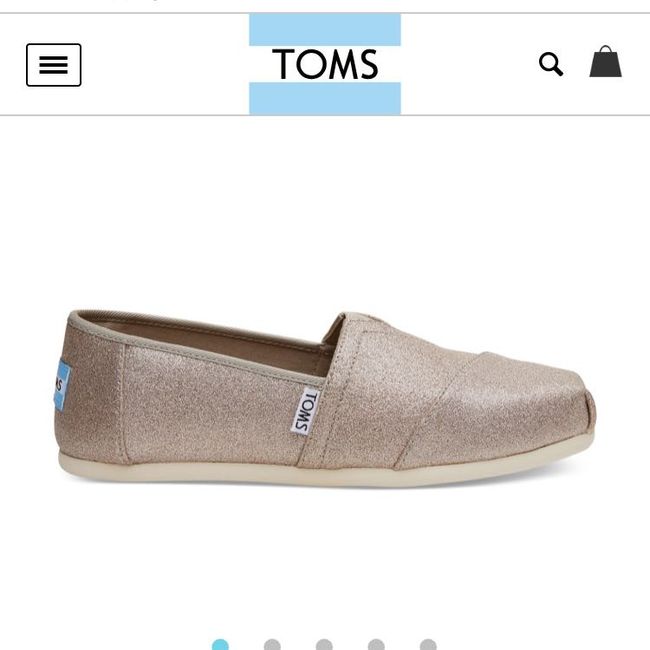Switch to the second product image dot
Image resolution: width=650 pixels, height=650 pixels.
[272, 645]
